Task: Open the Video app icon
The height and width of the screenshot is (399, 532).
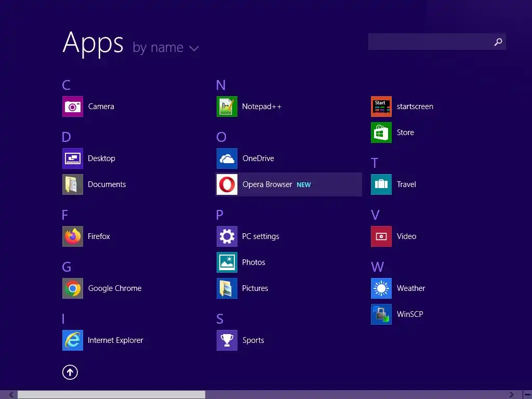Action: pyautogui.click(x=381, y=236)
